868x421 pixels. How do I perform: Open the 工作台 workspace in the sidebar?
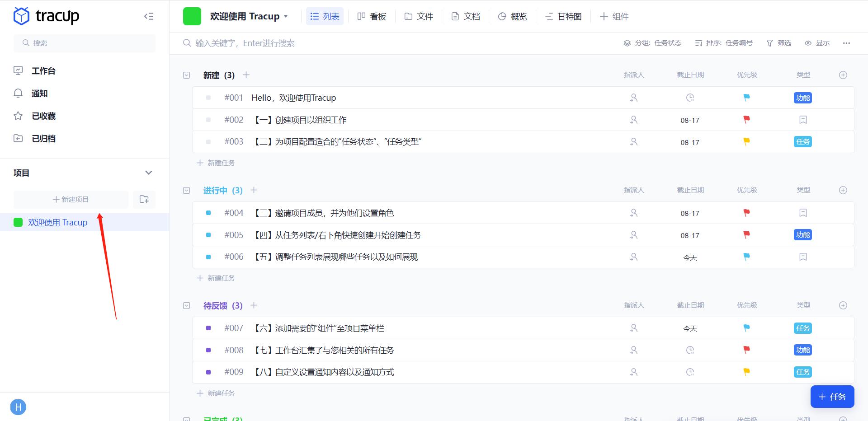click(x=43, y=71)
